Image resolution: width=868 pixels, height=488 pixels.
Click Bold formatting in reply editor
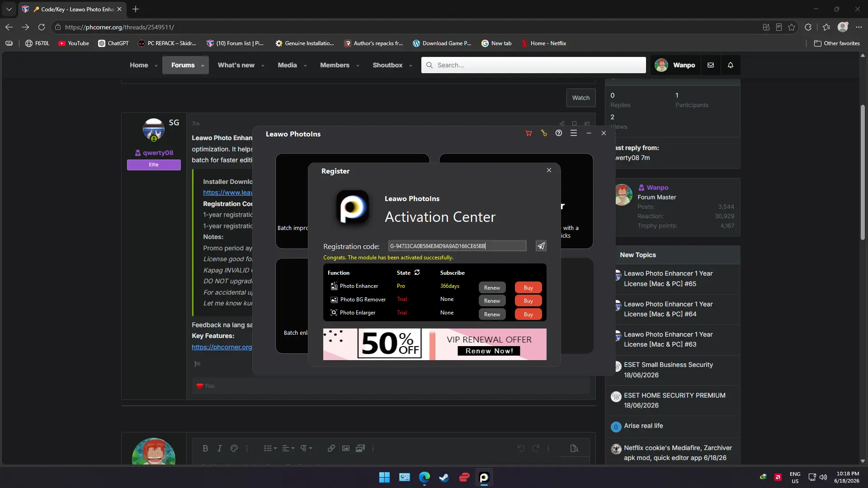[x=205, y=448]
